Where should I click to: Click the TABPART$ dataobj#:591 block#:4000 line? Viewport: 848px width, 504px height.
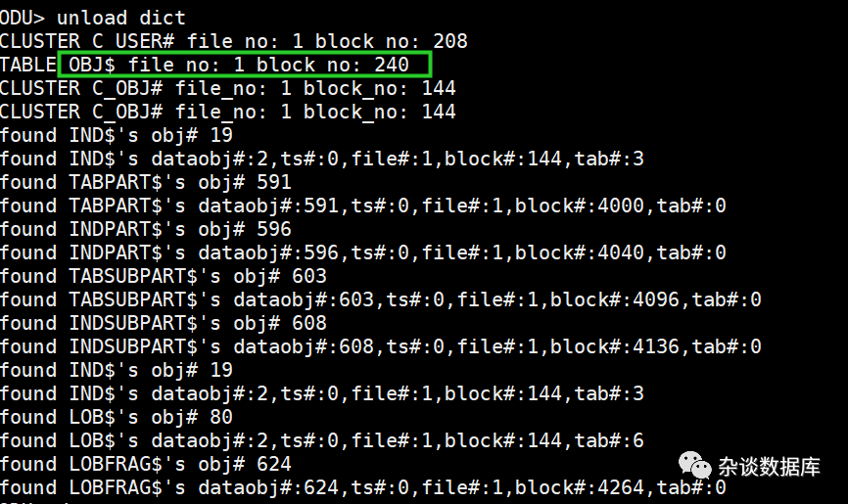click(363, 206)
